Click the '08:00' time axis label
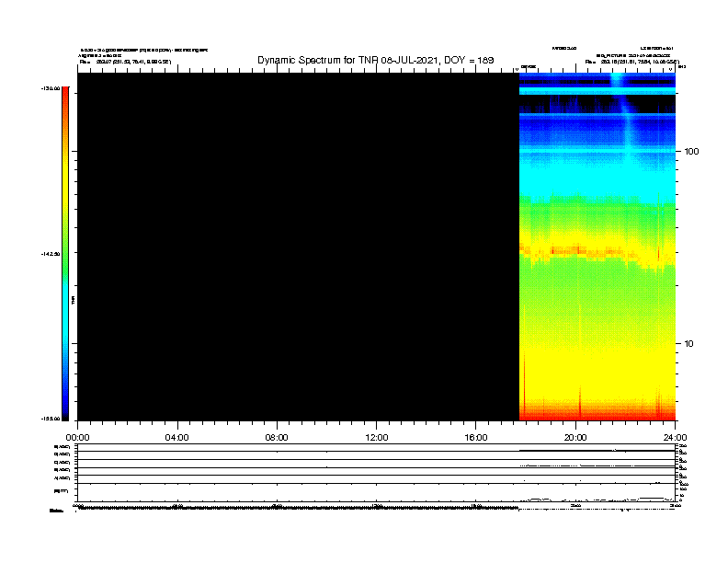Viewport: 728px width, 563px height. pos(277,438)
